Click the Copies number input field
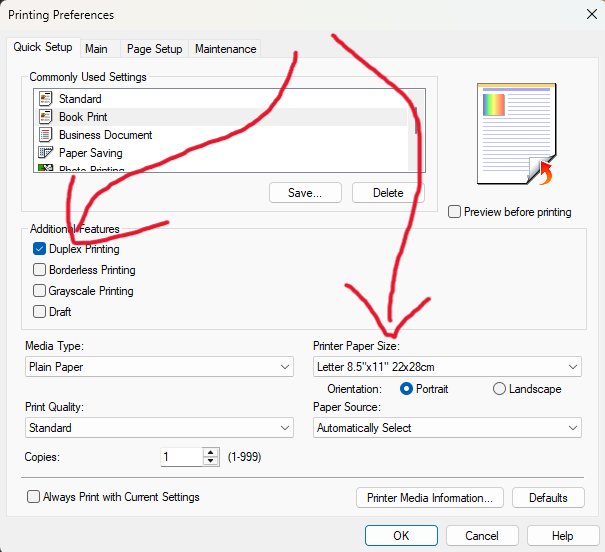Viewport: 605px width, 552px height. pos(181,456)
